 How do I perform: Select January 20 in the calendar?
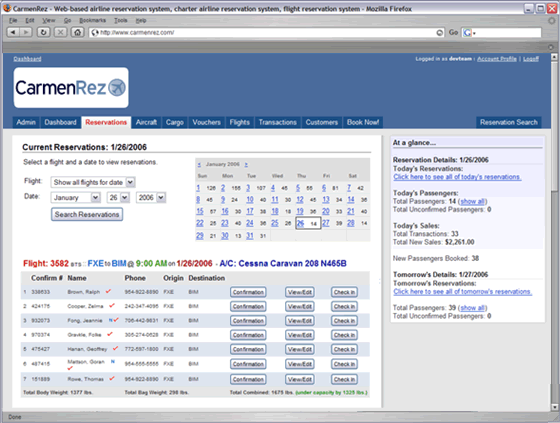click(326, 211)
